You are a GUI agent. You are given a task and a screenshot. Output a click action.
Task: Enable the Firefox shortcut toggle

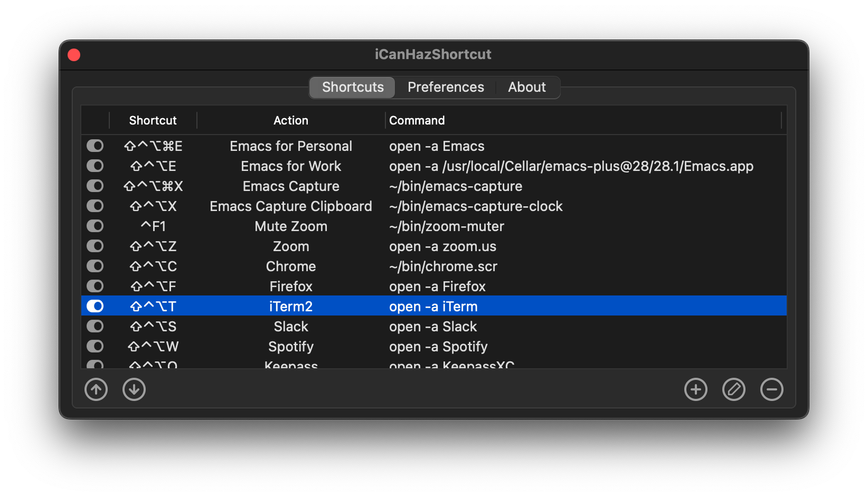tap(95, 286)
